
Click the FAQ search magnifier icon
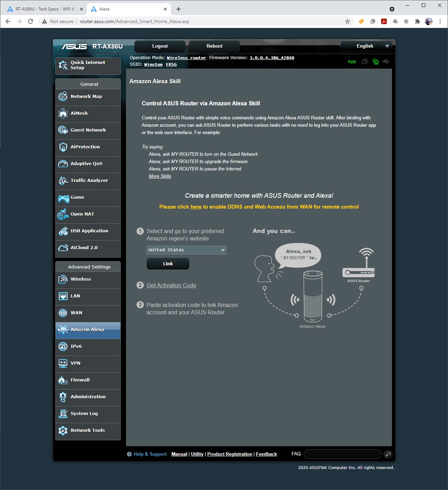(x=387, y=454)
